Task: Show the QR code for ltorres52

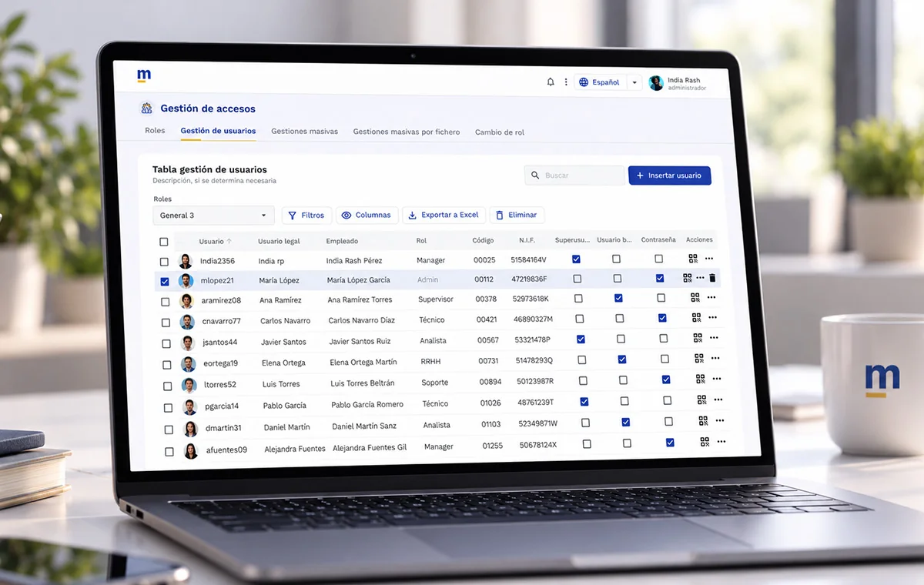Action: (701, 379)
